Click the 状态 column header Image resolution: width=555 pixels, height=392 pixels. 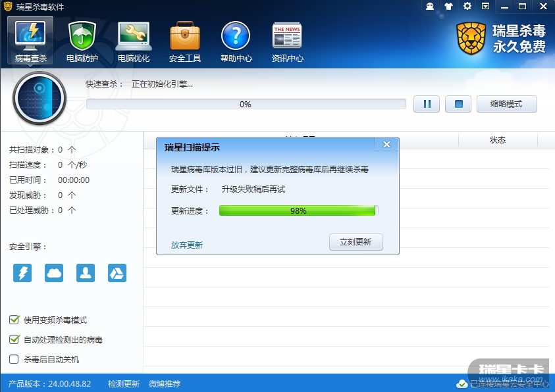click(x=498, y=140)
